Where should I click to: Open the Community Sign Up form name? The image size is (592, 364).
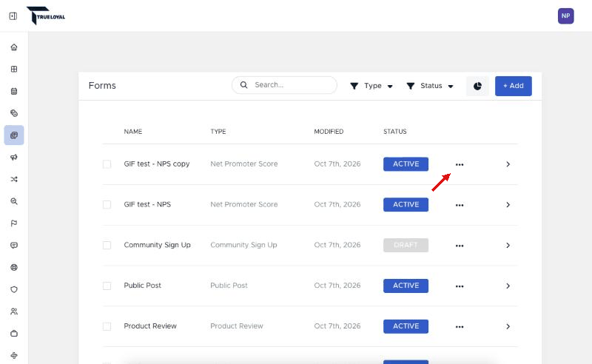(x=157, y=245)
